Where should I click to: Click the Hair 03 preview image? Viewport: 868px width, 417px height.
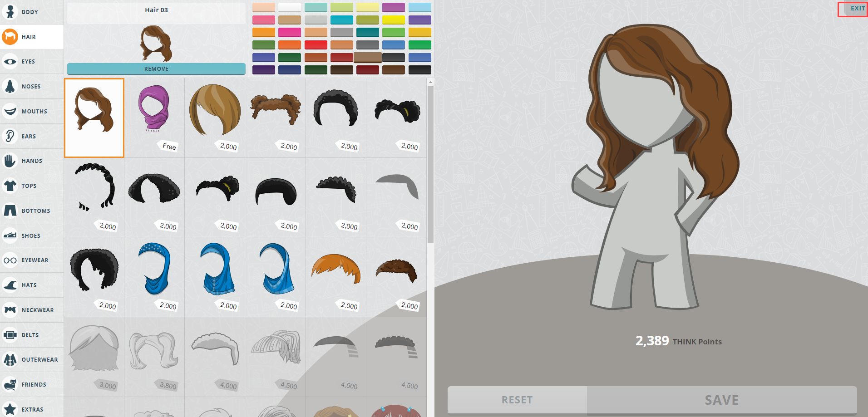(x=156, y=44)
